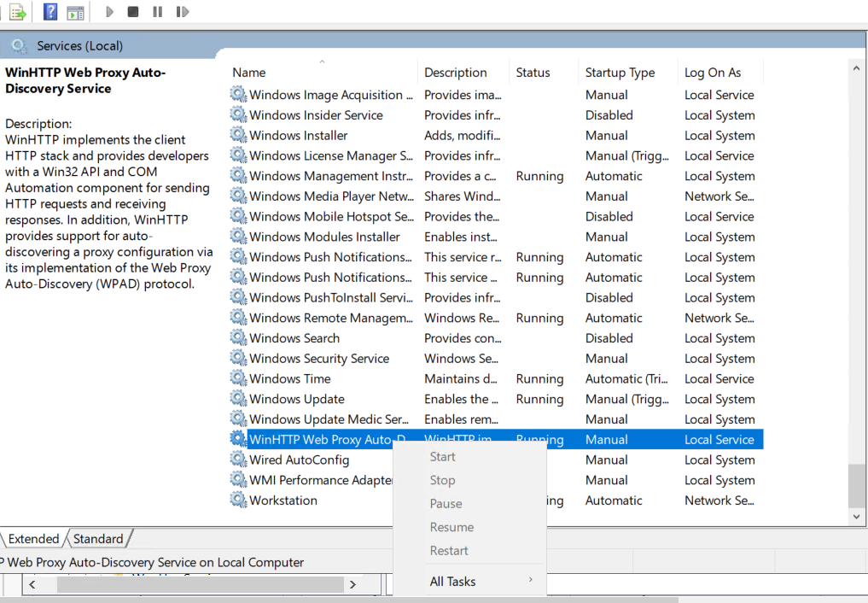Image resolution: width=868 pixels, height=603 pixels.
Task: Select the Windows Update service name
Action: (x=297, y=399)
